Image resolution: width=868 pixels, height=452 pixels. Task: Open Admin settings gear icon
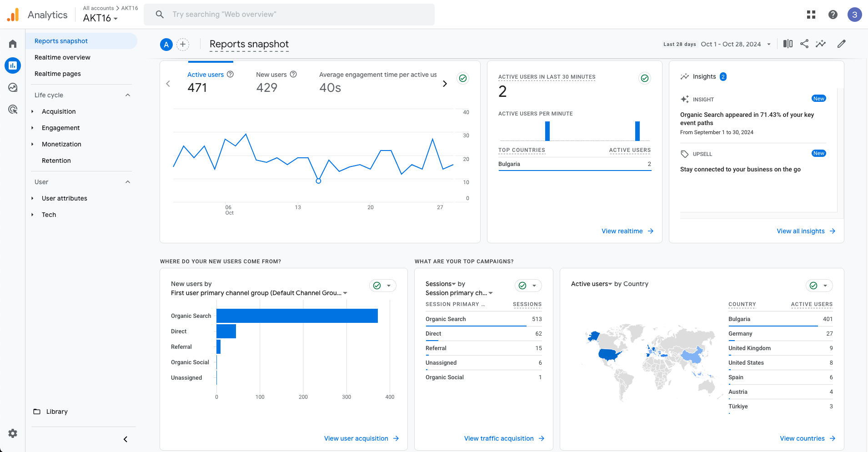point(13,433)
